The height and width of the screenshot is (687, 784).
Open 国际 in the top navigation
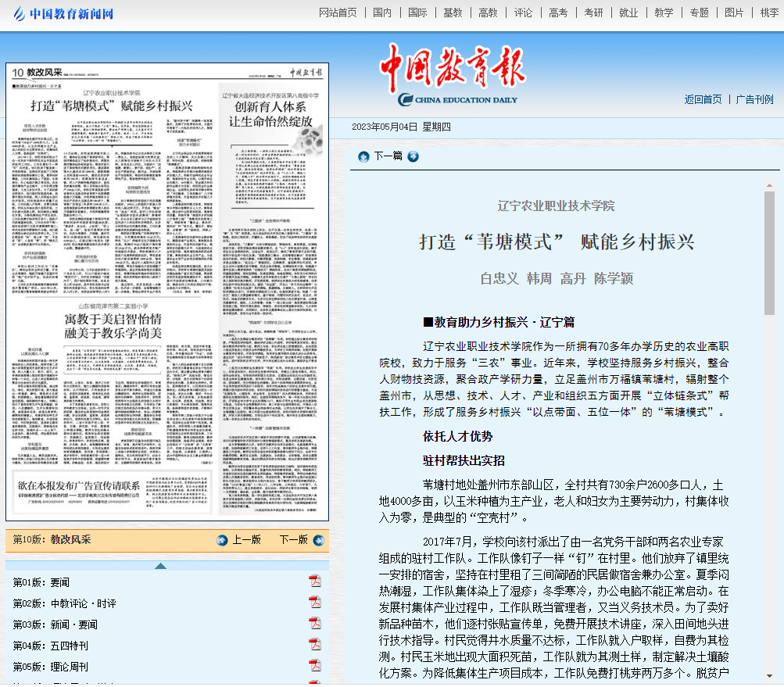coord(417,13)
